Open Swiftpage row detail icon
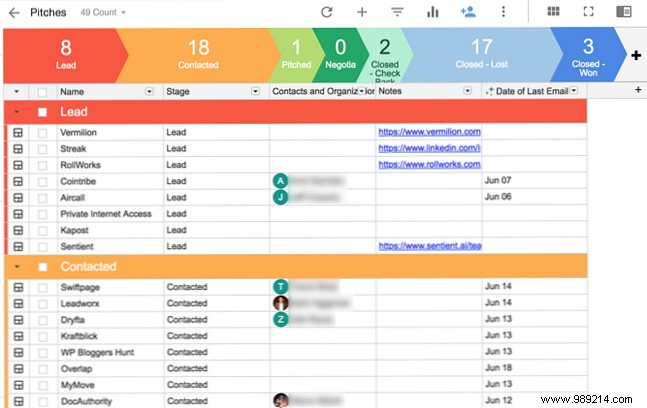The image size is (647, 408). click(18, 287)
